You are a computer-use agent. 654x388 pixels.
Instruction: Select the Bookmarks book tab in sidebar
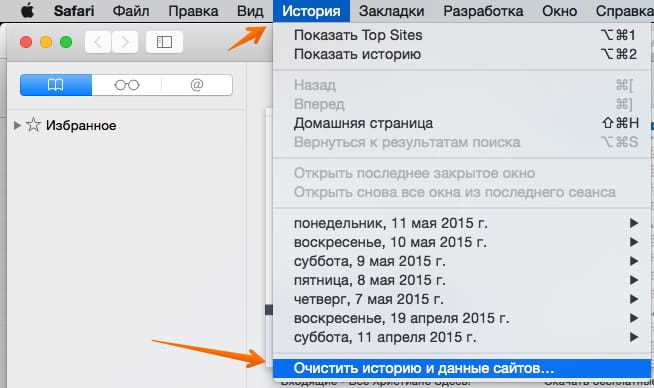56,85
